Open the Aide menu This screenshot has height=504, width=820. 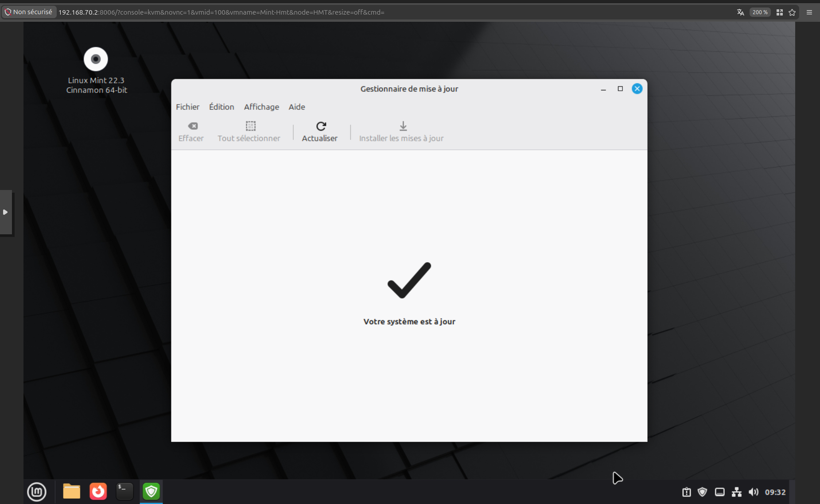coord(297,107)
